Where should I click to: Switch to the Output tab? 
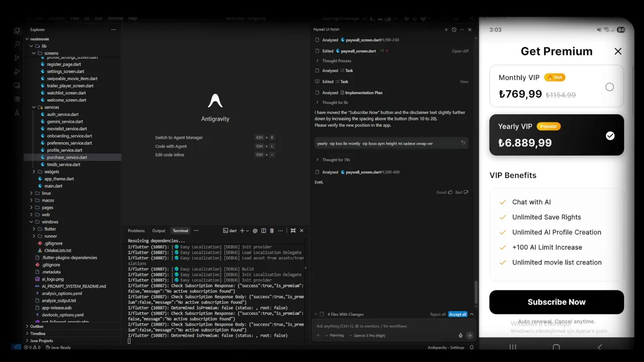158,231
